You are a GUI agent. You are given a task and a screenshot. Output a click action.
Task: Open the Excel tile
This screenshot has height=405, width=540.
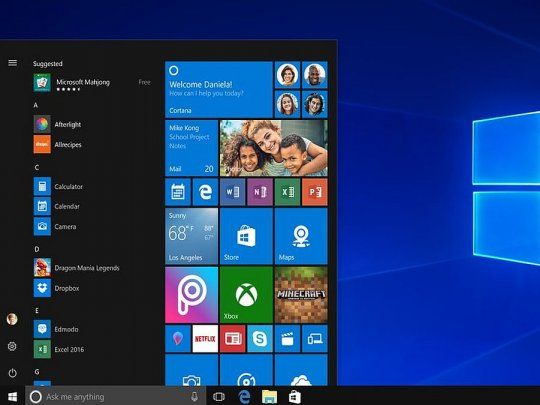point(288,192)
